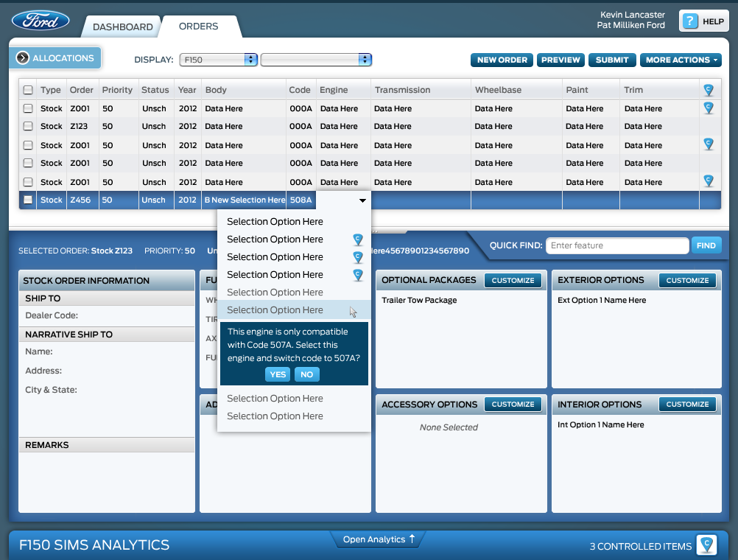The image size is (738, 560).
Task: Click the New Order button
Action: pos(502,60)
